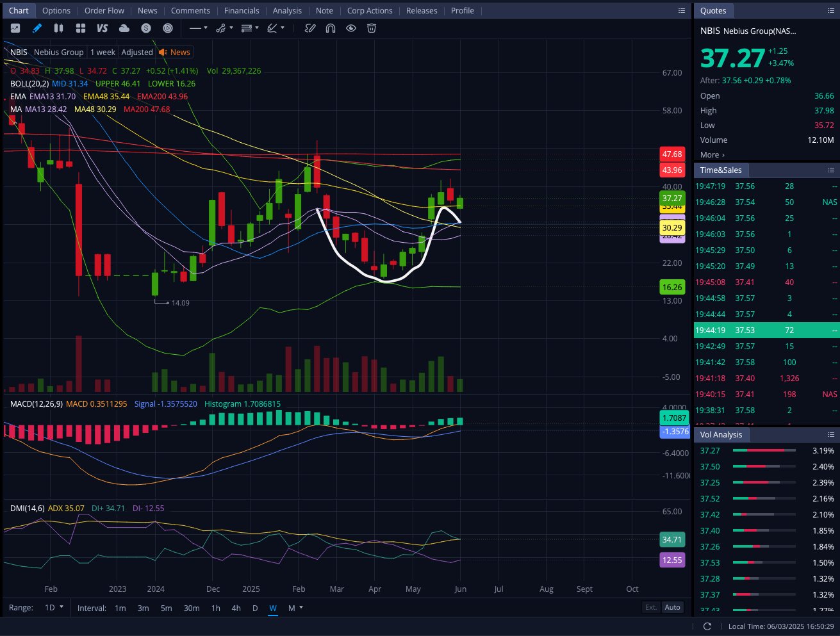Select the freehand brush drawing icon
This screenshot has height=636, width=840.
coord(310,28)
